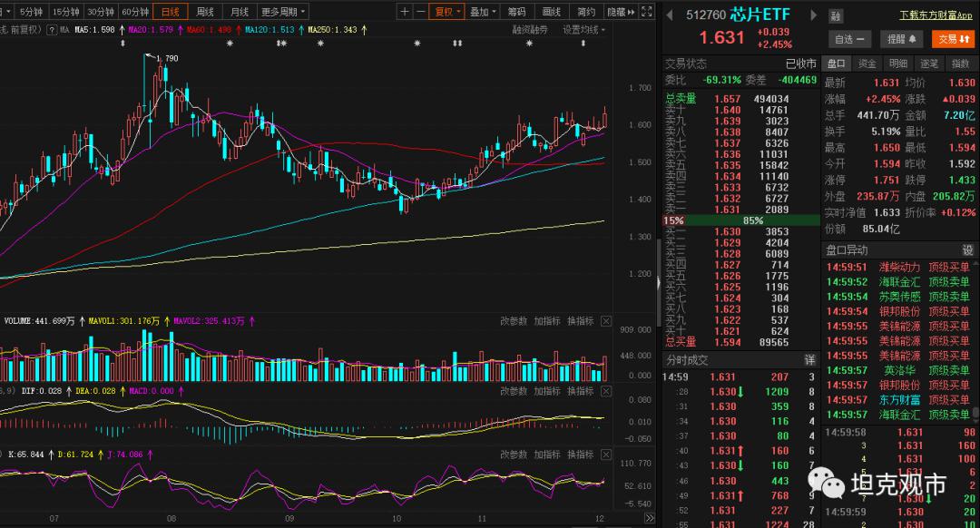Image resolution: width=980 pixels, height=528 pixels.
Task: Select 明细 tab
Action: [898, 64]
